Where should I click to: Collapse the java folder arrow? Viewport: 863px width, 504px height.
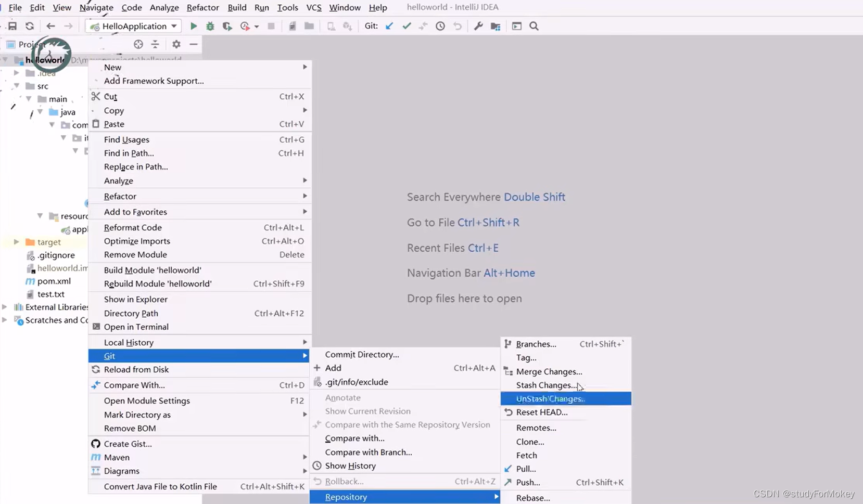tap(40, 112)
